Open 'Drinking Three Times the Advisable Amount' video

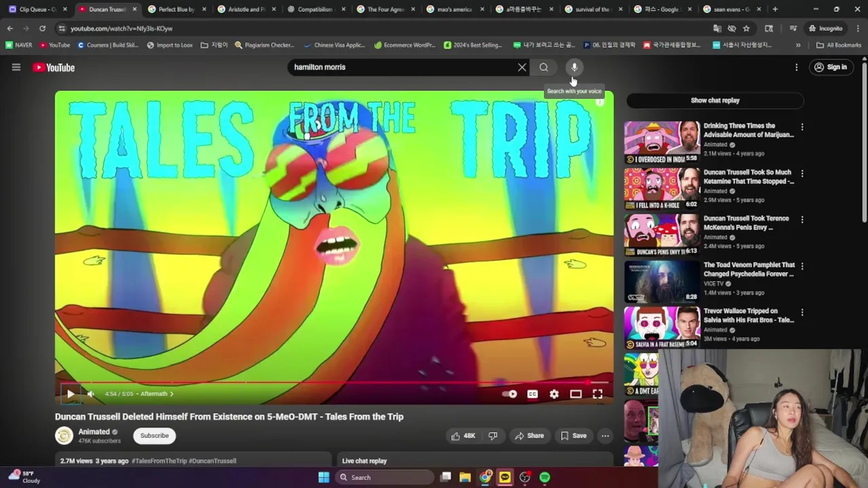click(x=748, y=130)
